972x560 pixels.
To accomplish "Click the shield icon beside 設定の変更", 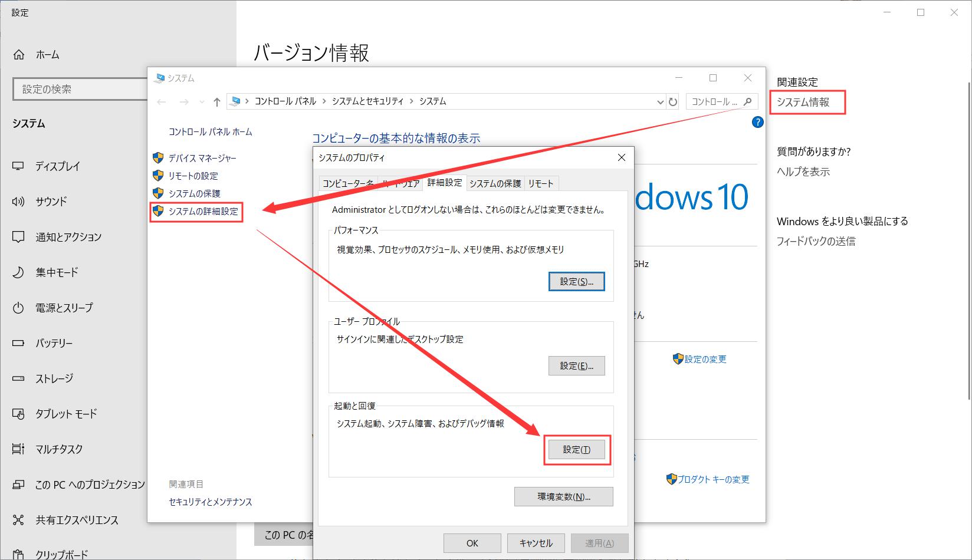I will (x=678, y=359).
